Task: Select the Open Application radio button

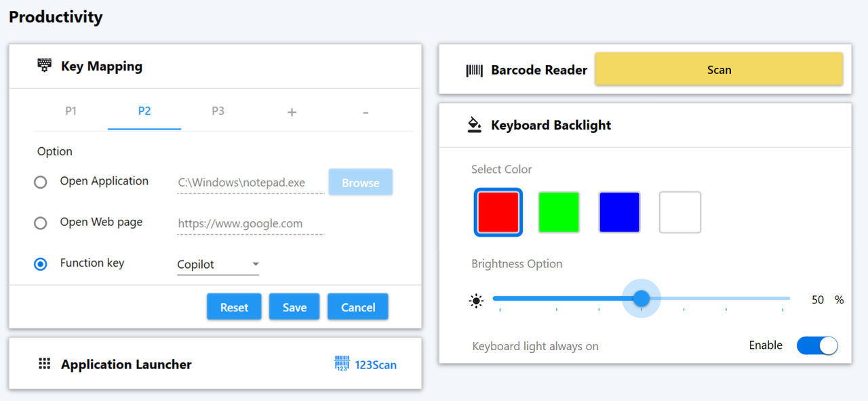Action: tap(41, 182)
